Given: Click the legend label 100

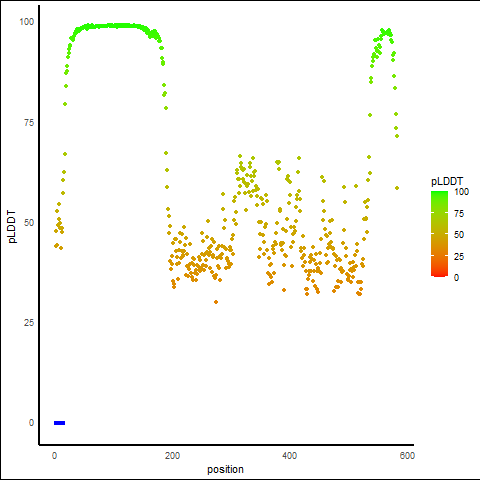Looking at the screenshot, I should pyautogui.click(x=461, y=192).
